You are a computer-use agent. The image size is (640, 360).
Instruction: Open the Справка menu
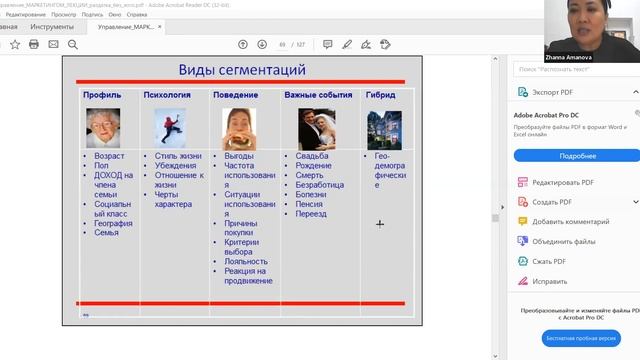[x=137, y=14]
